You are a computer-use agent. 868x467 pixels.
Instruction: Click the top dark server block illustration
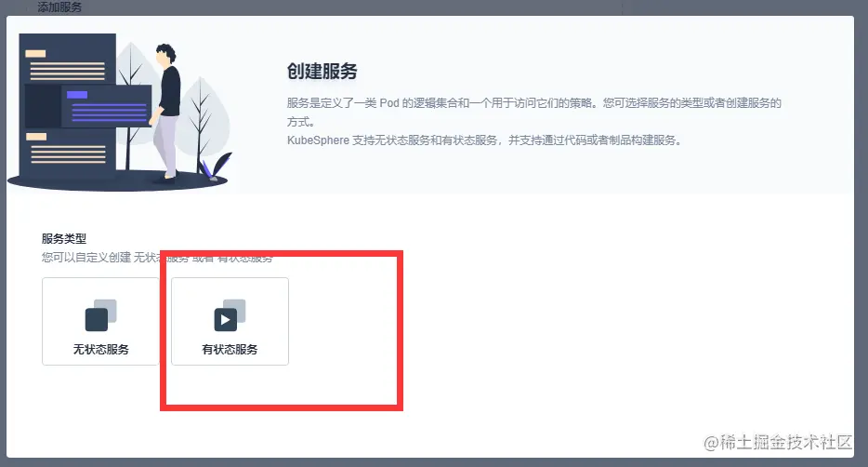click(68, 59)
